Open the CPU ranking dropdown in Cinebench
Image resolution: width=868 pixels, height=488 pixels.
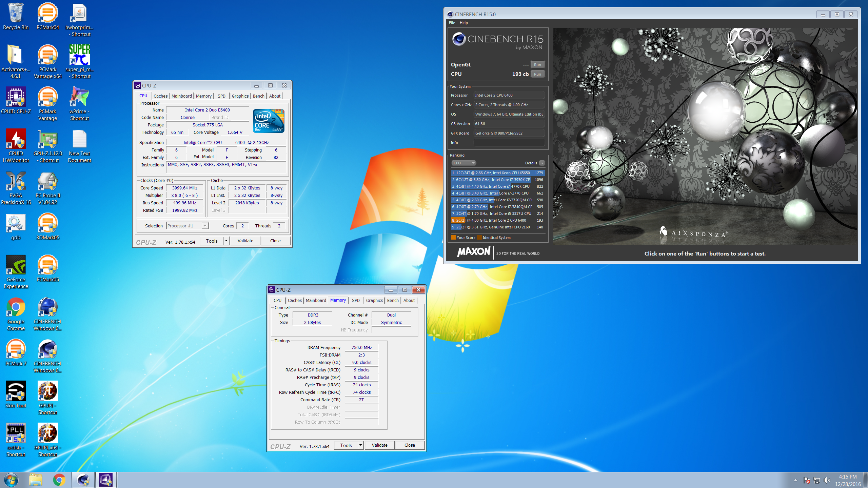(463, 163)
